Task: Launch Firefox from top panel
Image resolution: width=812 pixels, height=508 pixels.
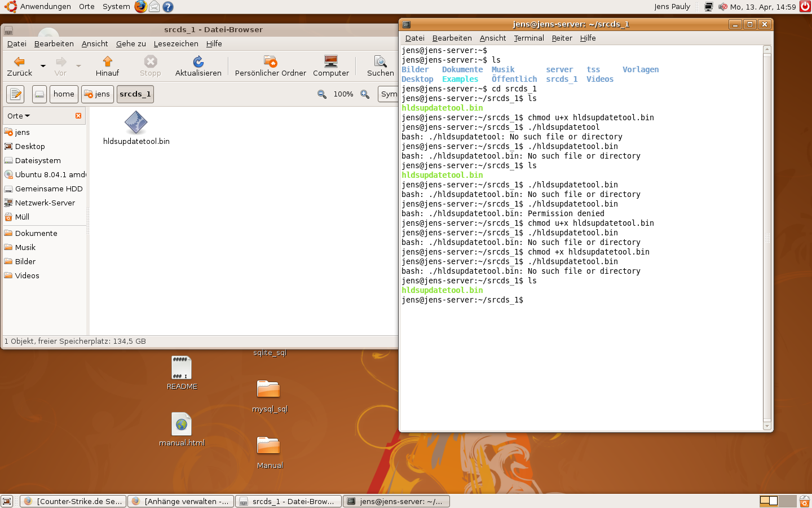Action: tap(140, 7)
